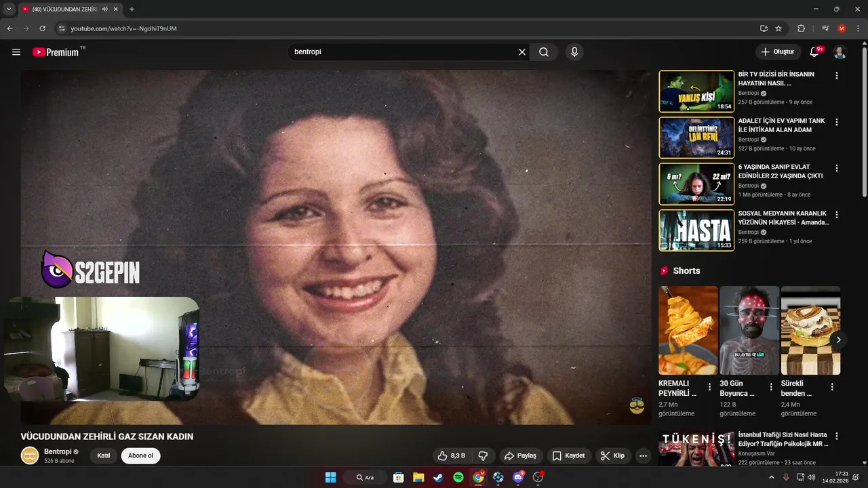Open the Windows Start menu
The image size is (868, 488).
coord(330,477)
